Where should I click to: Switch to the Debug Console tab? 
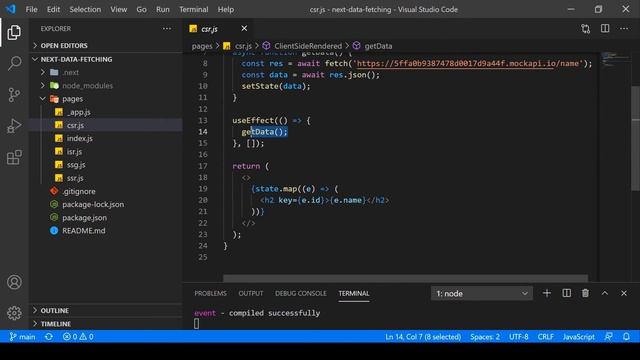point(300,293)
